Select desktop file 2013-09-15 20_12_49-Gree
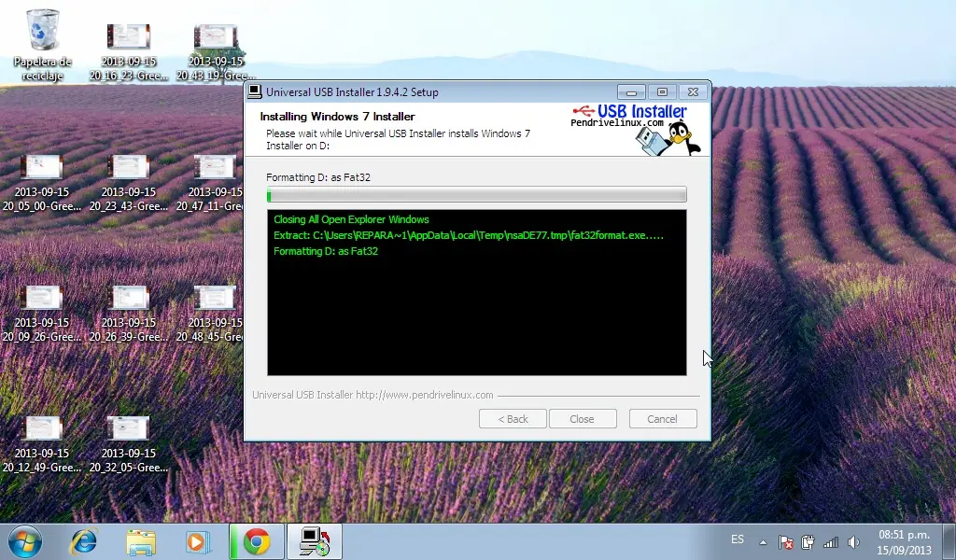Screen dimensions: 956x560 coord(42,443)
